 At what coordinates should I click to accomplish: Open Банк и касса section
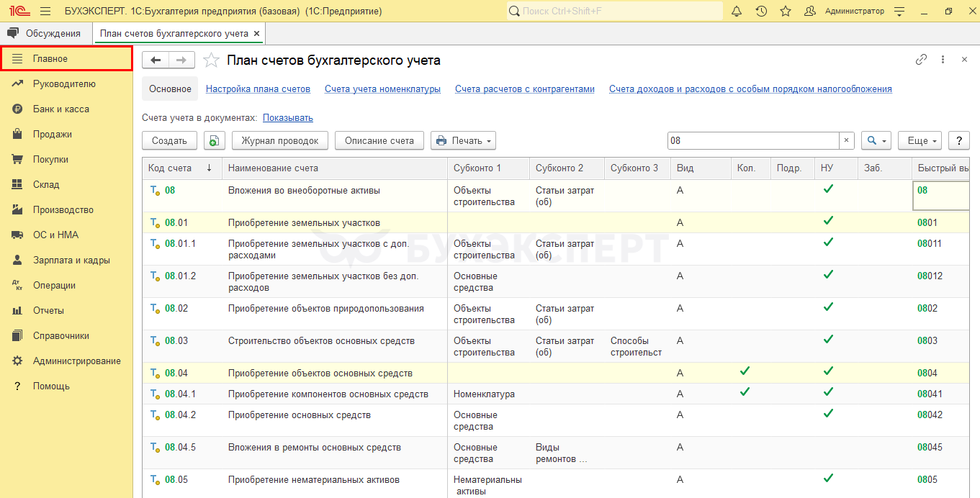point(66,109)
